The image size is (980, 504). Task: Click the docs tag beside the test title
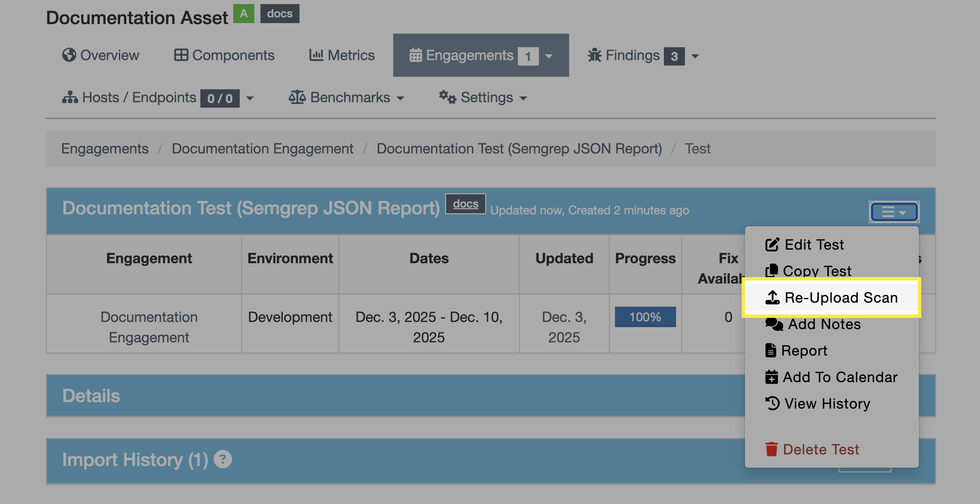click(x=465, y=204)
